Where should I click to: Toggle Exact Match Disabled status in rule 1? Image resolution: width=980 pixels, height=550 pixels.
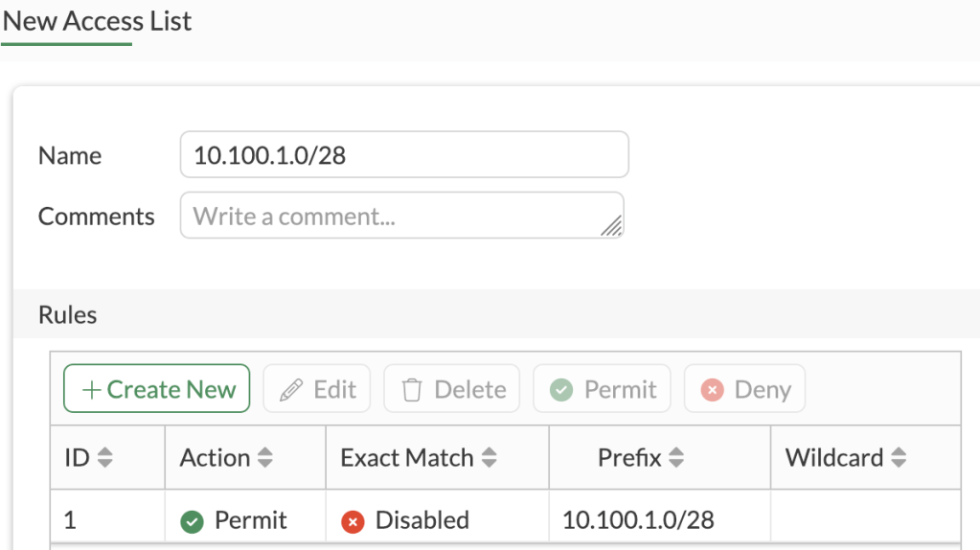[x=422, y=520]
